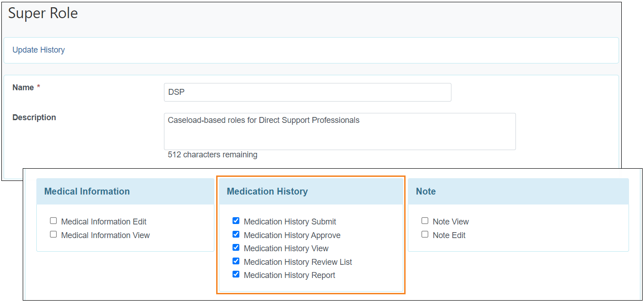This screenshot has height=302, width=644.
Task: Click the Name input field containing DSP
Action: [x=307, y=92]
